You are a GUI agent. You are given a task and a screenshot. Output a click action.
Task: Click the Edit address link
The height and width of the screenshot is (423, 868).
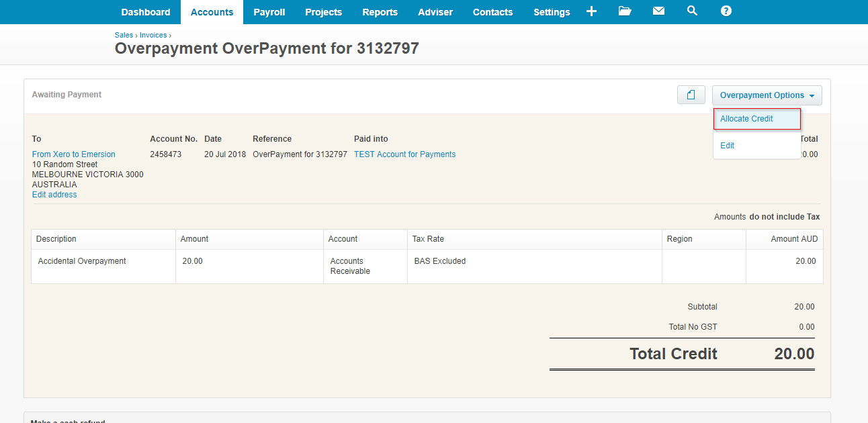pyautogui.click(x=54, y=195)
